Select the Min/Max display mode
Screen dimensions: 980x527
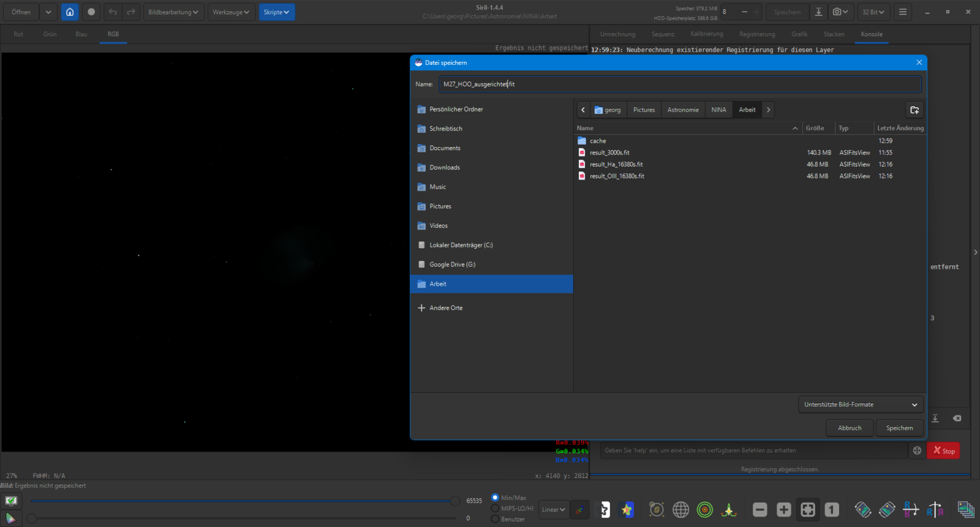coord(495,498)
